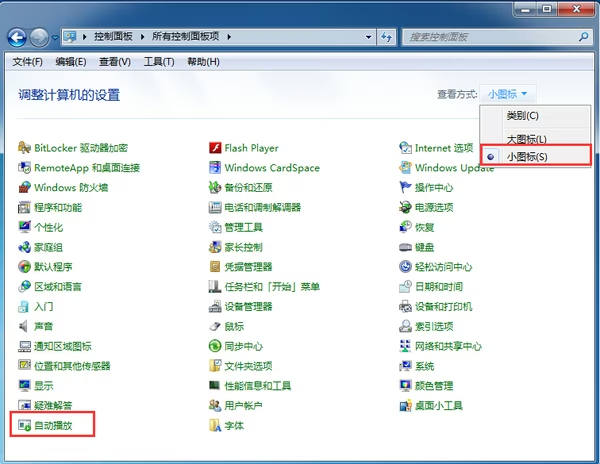Click the 电源选项 icon
Image resolution: width=600 pixels, height=464 pixels.
pos(405,207)
